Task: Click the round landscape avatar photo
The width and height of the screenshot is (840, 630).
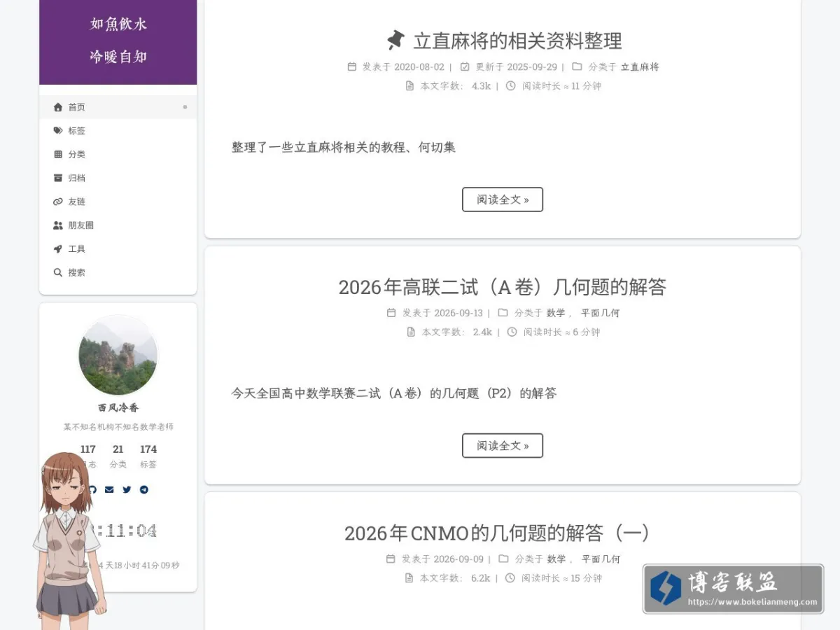Action: [118, 356]
